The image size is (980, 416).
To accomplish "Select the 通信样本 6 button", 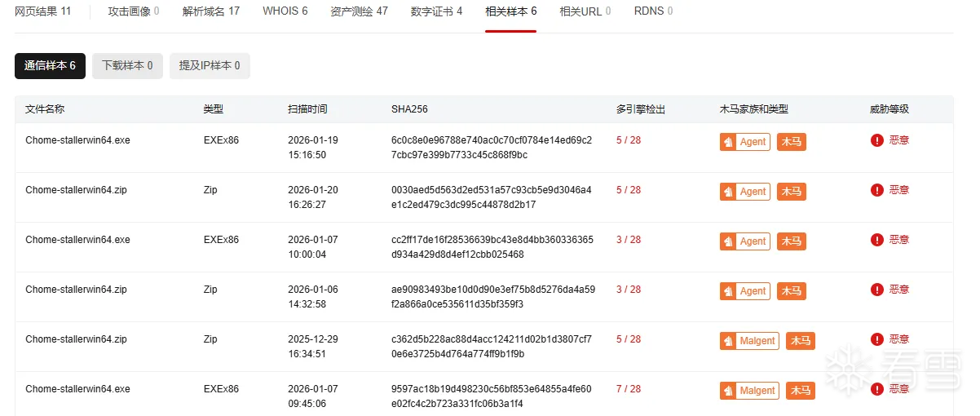I will point(50,66).
